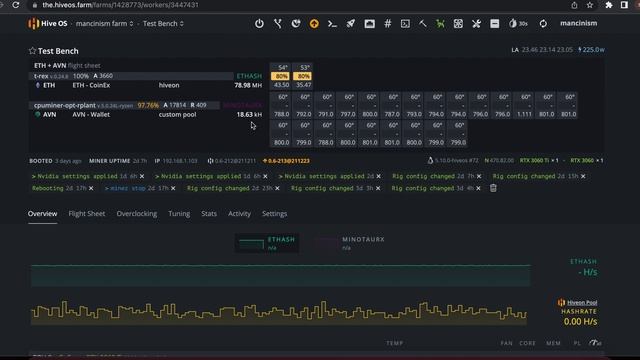Toggle the MINOTAURX chart legend
Image resolution: width=640 pixels, height=360 pixels.
350,243
